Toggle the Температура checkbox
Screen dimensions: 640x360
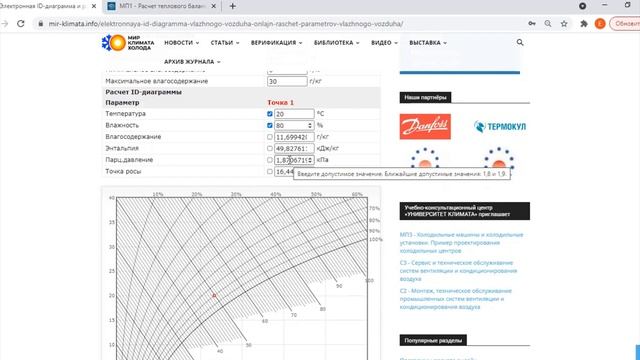pyautogui.click(x=270, y=114)
